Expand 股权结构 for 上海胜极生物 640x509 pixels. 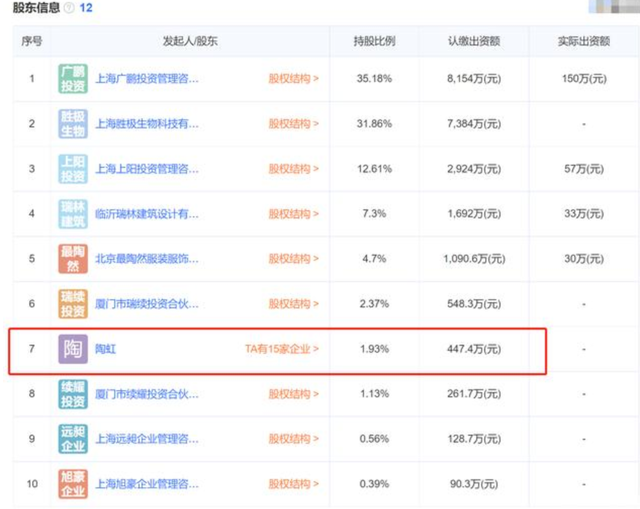tap(293, 124)
